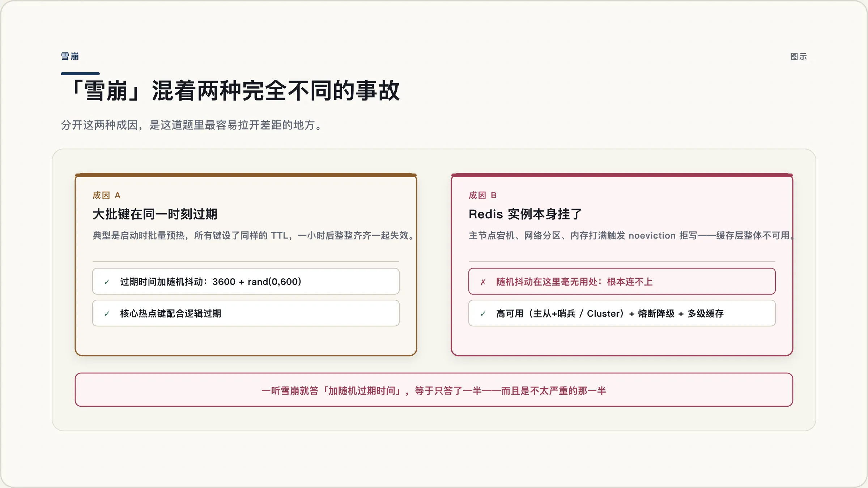Click the 图示 label at top right
This screenshot has width=868, height=488.
tap(799, 57)
